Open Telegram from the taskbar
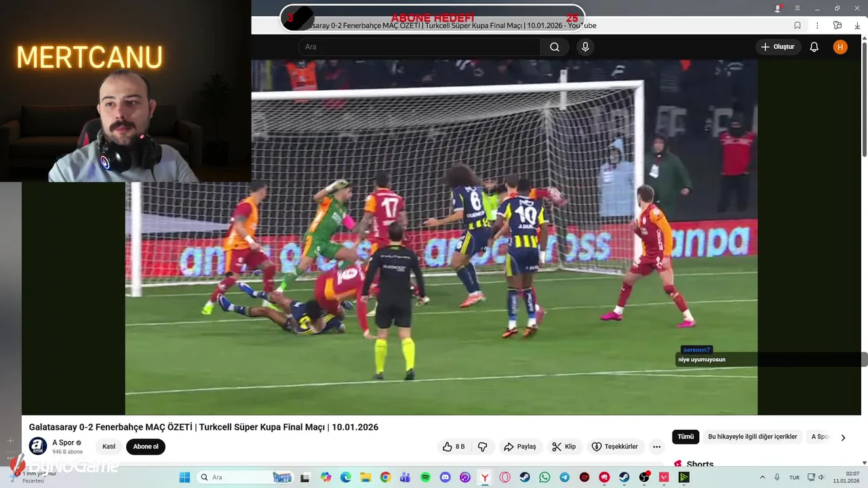 [564, 477]
